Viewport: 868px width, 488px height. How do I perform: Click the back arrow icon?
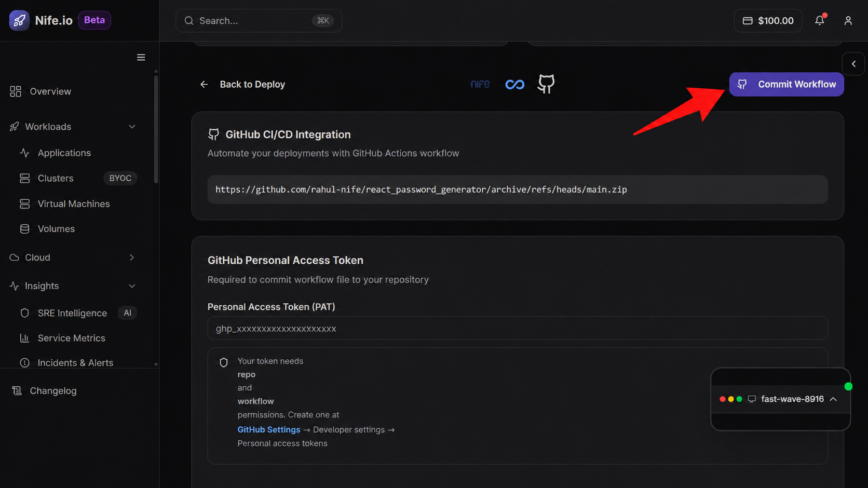(204, 84)
